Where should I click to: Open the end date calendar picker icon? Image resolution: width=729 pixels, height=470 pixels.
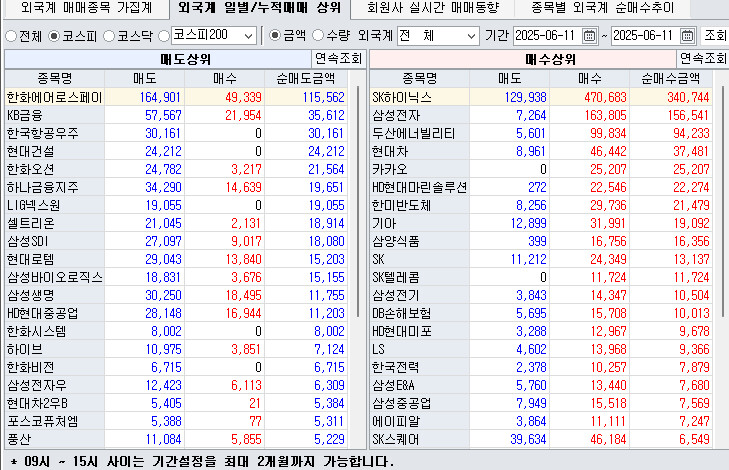click(687, 36)
